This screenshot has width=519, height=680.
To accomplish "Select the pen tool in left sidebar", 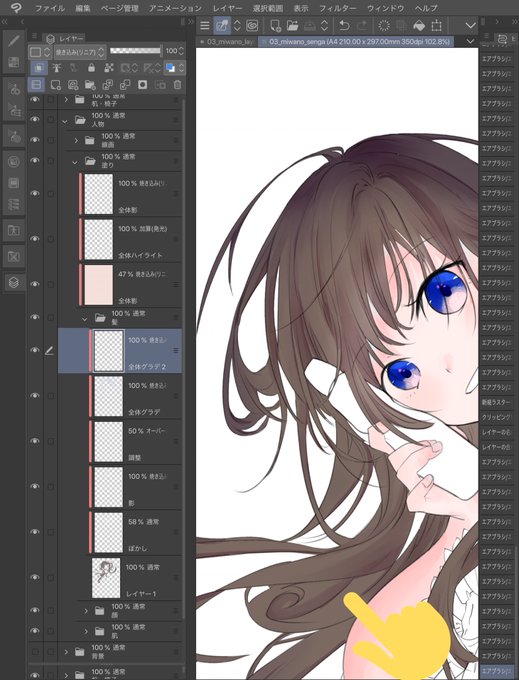I will [13, 41].
